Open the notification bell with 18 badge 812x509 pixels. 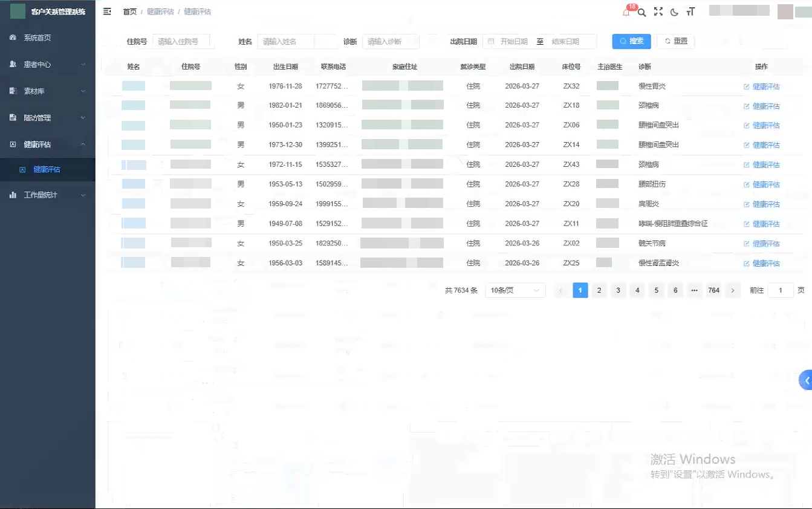click(626, 12)
